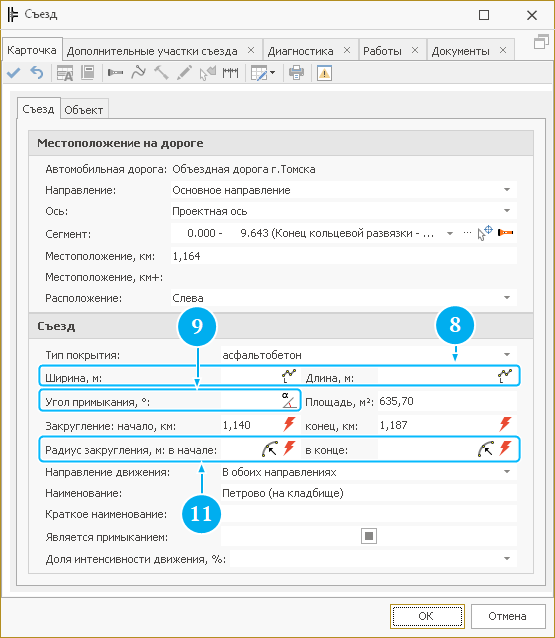
Task: Print the card with printer icon
Action: [x=296, y=73]
